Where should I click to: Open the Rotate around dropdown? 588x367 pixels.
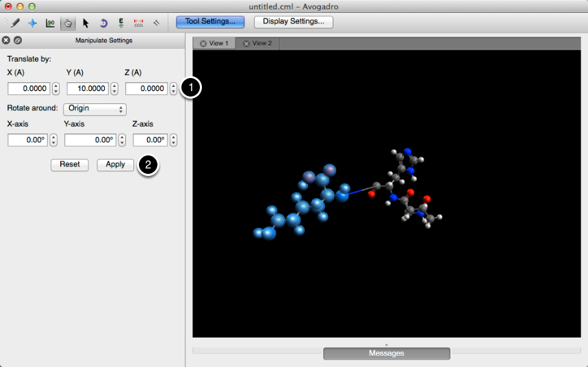(x=94, y=109)
